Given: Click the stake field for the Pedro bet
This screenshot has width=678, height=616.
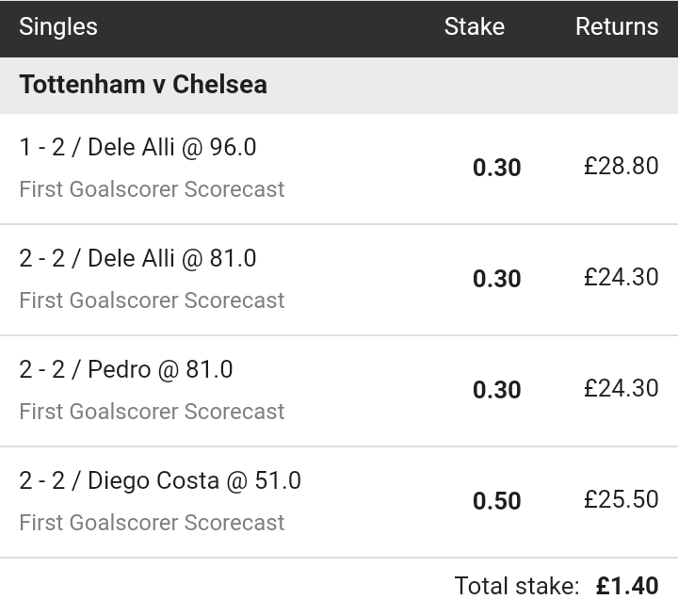Looking at the screenshot, I should tap(496, 390).
